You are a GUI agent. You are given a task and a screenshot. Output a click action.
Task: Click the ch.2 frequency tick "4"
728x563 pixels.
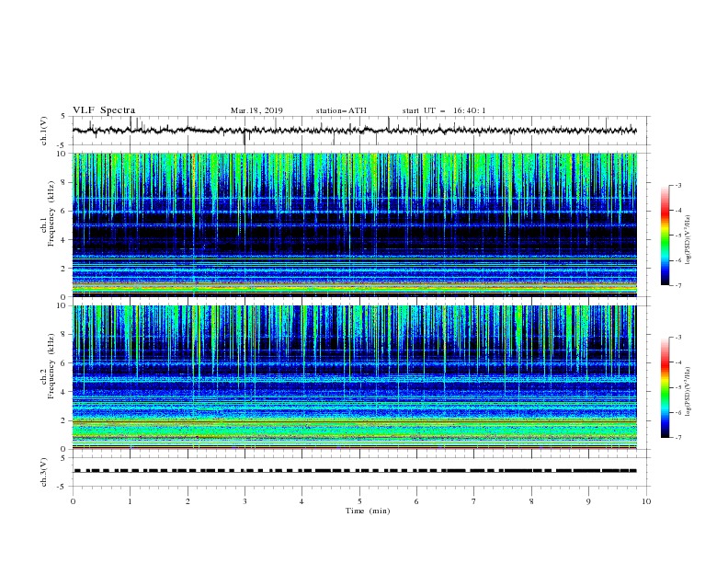(65, 392)
